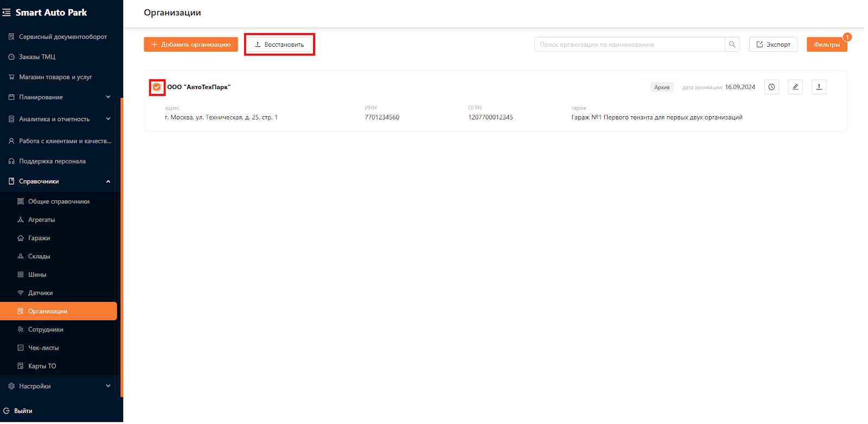This screenshot has width=868, height=424.
Task: Open Сервисный документооборот menu item
Action: pos(62,37)
